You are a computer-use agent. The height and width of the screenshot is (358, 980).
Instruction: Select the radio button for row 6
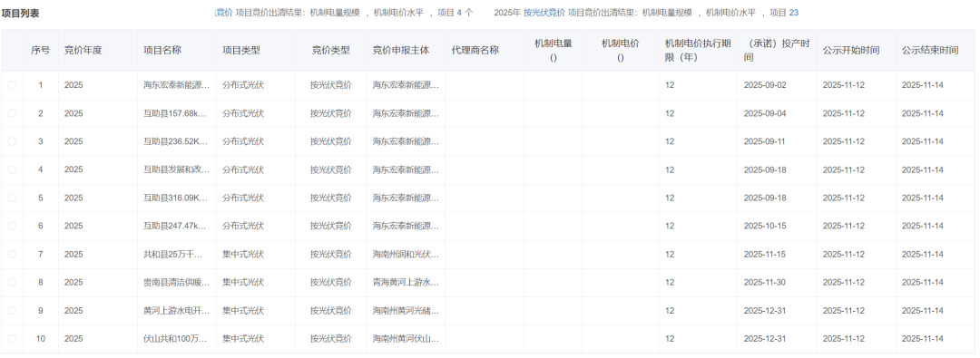point(12,226)
